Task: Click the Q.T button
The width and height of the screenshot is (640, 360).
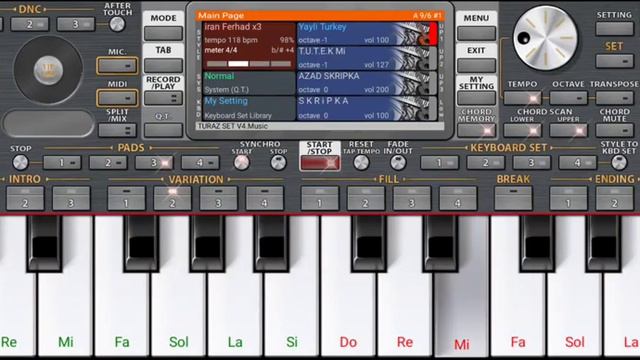Action: [163, 130]
